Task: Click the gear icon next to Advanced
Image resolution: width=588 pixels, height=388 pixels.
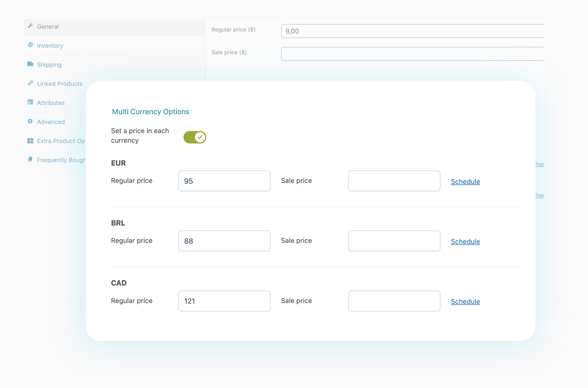Action: [x=30, y=121]
